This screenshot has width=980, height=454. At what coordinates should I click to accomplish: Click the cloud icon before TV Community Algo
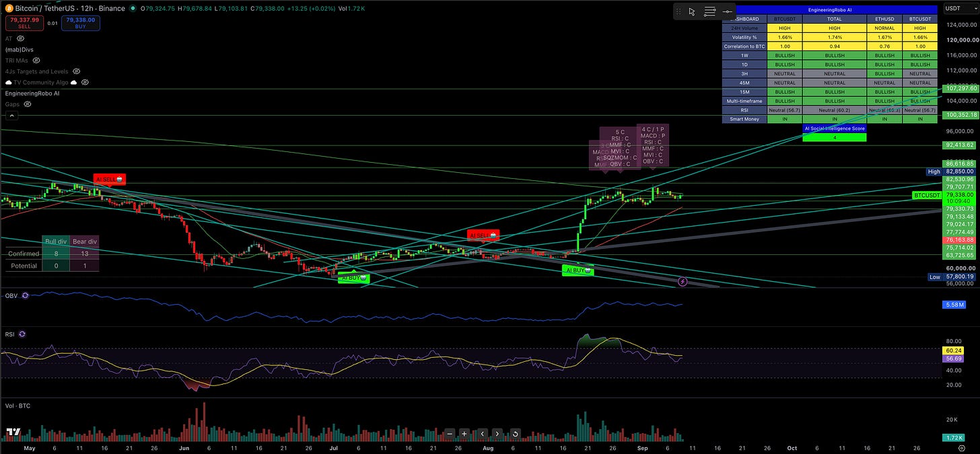tap(8, 82)
